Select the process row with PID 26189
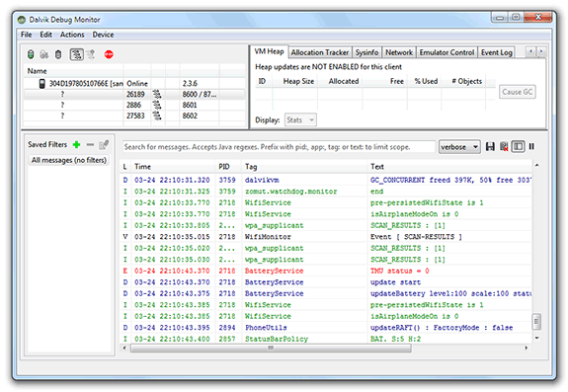The width and height of the screenshot is (568, 392). pos(134,95)
